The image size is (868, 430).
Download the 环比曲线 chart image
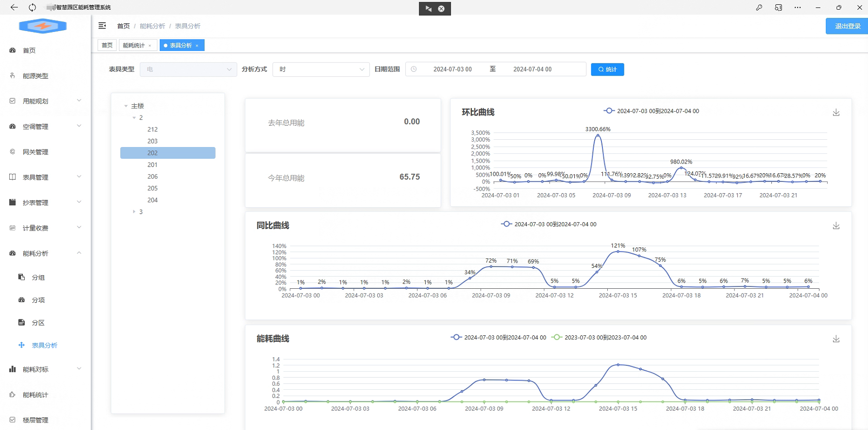pyautogui.click(x=836, y=113)
